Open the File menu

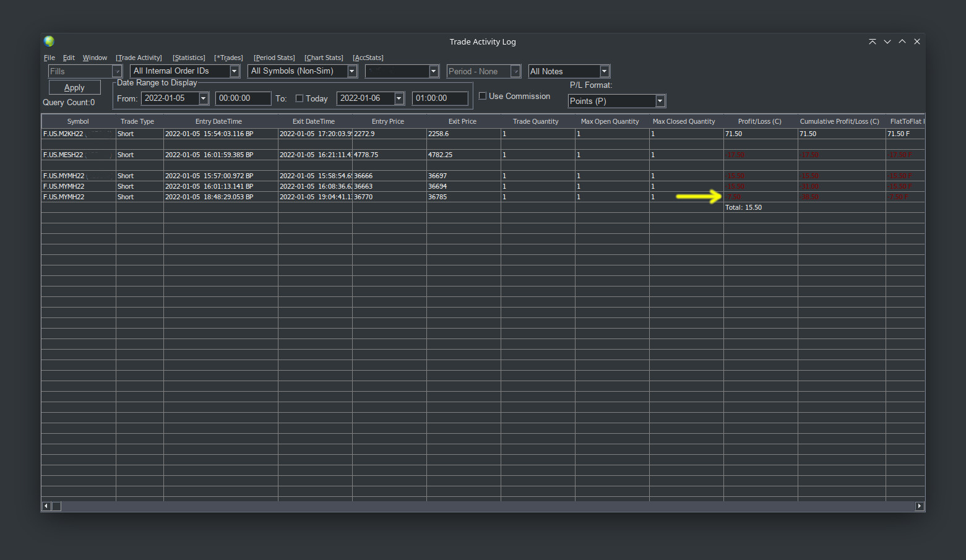coord(50,58)
